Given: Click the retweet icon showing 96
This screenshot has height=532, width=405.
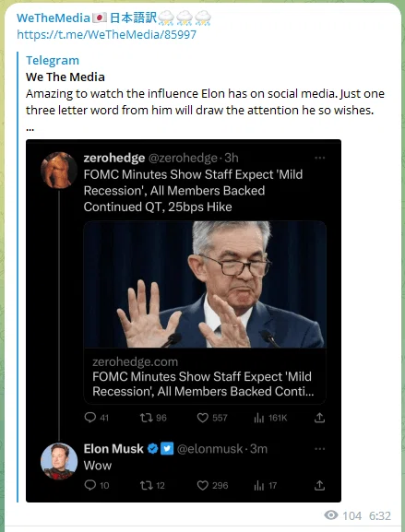Looking at the screenshot, I should coord(147,418).
